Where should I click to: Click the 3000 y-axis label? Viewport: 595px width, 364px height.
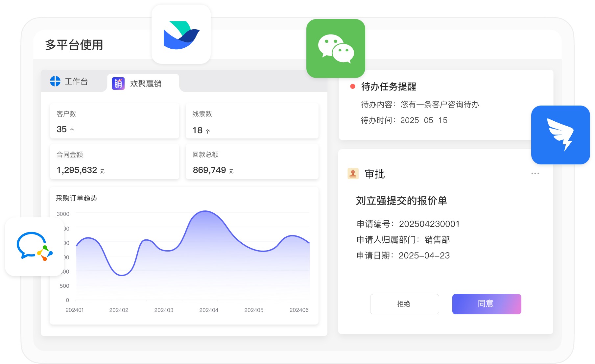click(x=63, y=214)
